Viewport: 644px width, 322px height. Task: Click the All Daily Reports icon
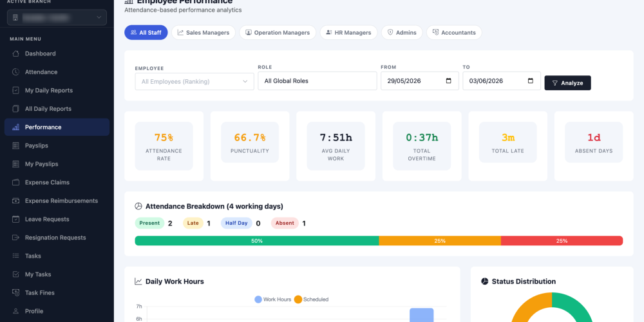click(15, 109)
